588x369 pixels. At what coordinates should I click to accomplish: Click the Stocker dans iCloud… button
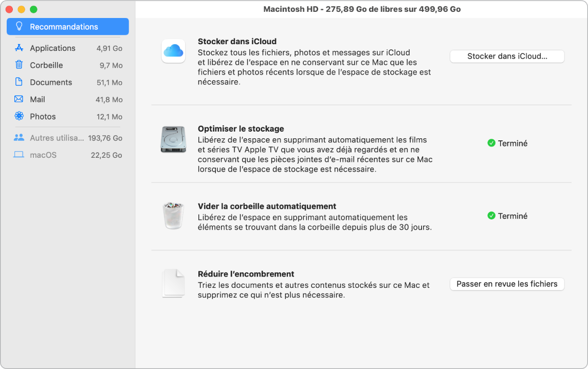click(507, 56)
